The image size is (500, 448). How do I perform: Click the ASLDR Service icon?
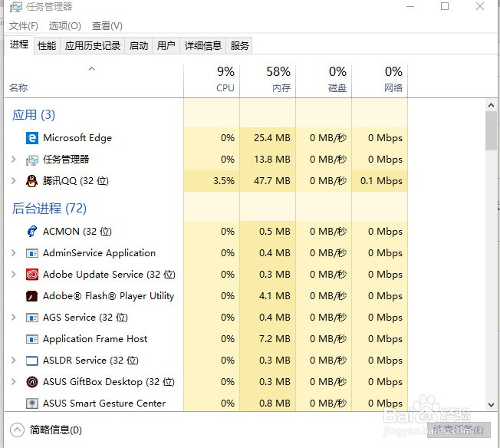click(32, 361)
